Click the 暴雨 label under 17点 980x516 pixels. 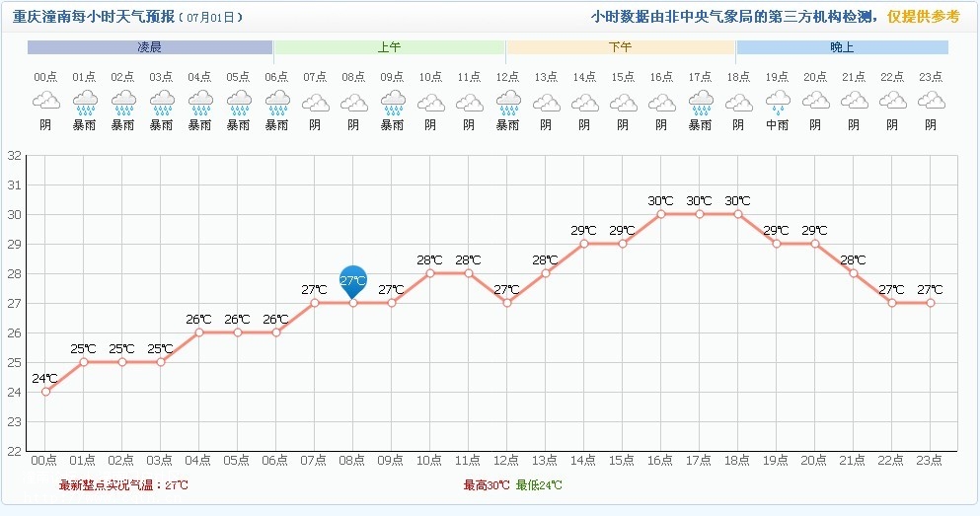pyautogui.click(x=701, y=125)
